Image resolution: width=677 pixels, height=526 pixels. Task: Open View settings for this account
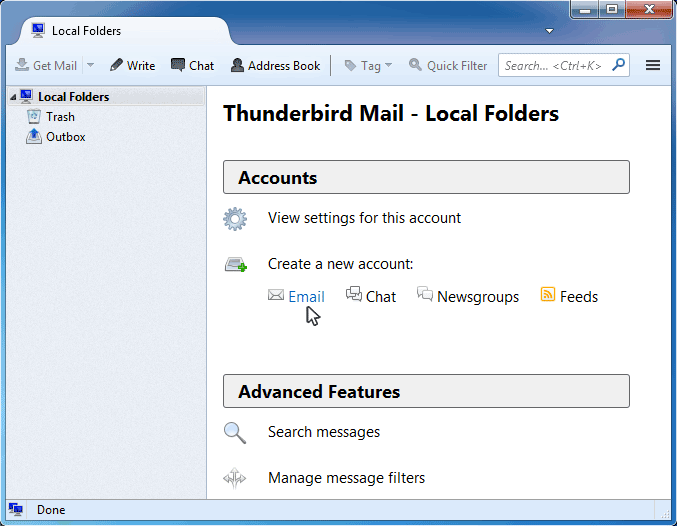pos(364,218)
